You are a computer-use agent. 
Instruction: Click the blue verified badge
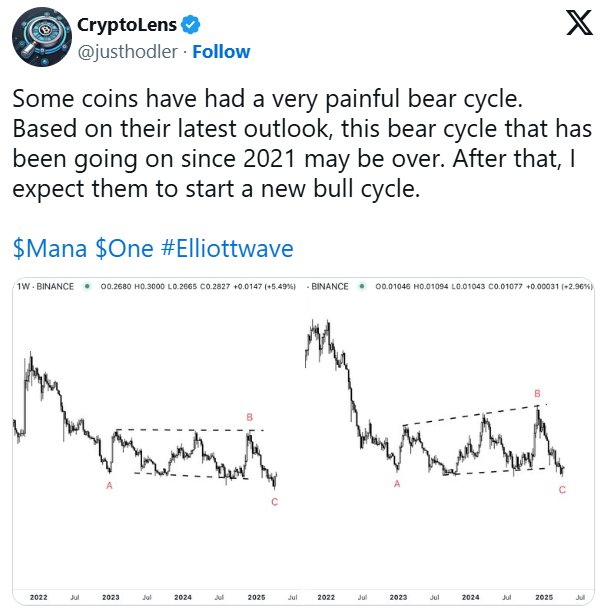point(191,25)
